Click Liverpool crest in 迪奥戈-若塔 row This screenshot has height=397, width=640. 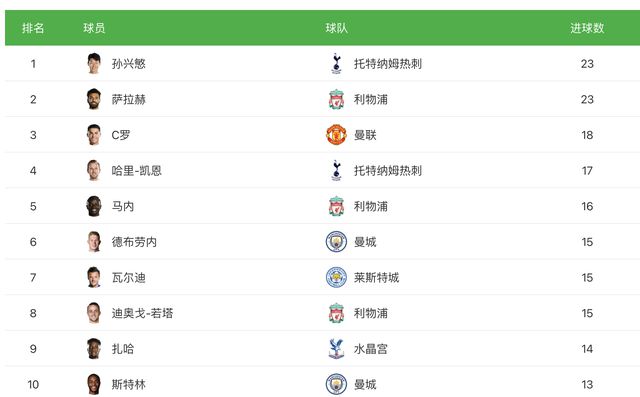[x=336, y=313]
